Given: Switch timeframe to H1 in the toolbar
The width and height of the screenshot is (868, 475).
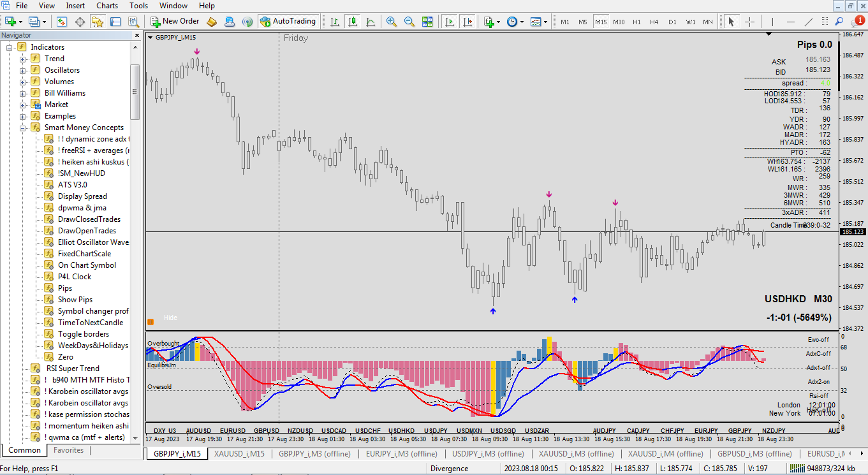Looking at the screenshot, I should coord(636,22).
